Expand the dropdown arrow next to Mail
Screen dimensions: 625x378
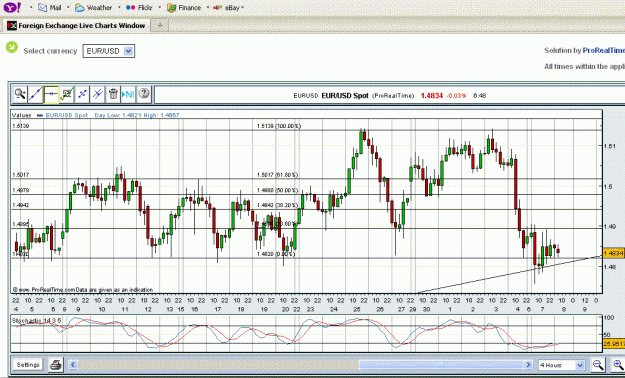pos(68,8)
